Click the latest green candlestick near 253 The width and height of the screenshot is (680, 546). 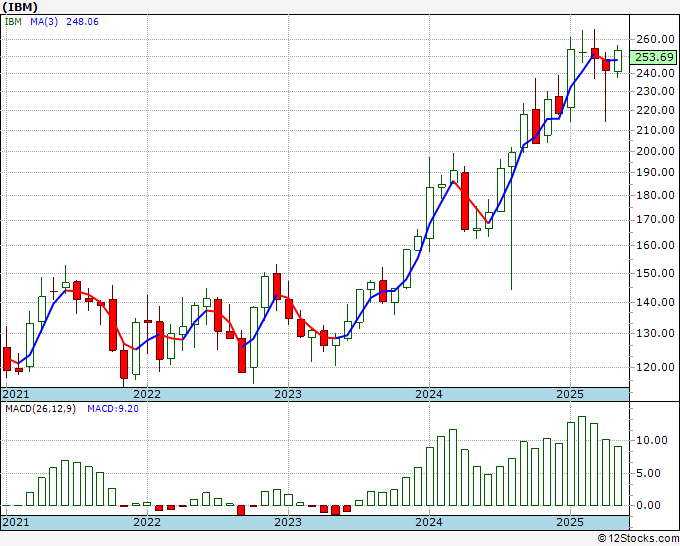618,61
